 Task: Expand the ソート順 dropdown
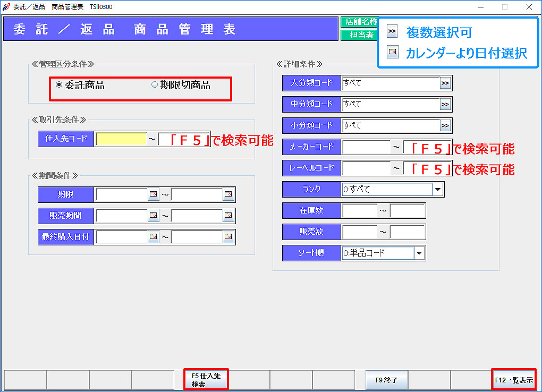419,253
